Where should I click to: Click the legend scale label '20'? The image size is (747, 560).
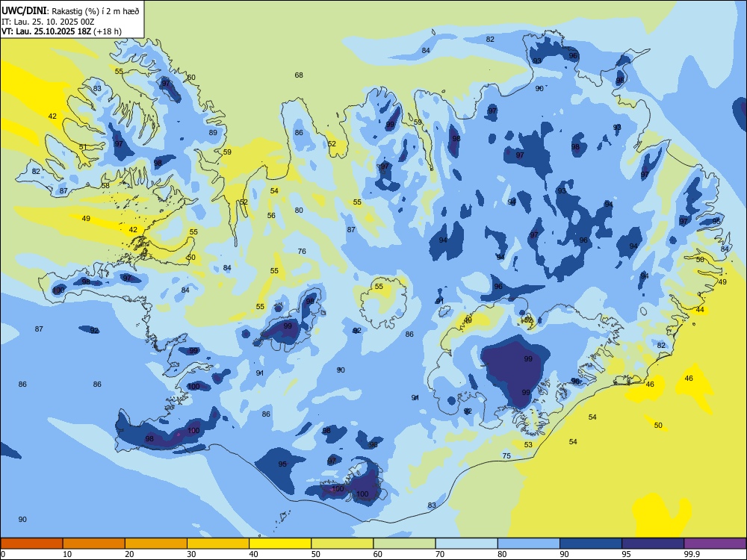pos(129,554)
